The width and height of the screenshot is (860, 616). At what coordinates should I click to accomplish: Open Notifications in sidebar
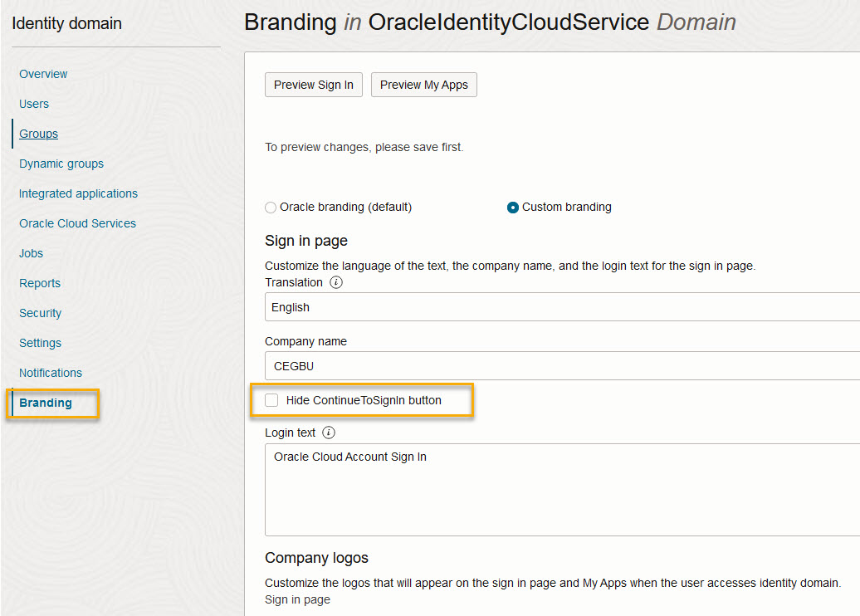tap(51, 373)
